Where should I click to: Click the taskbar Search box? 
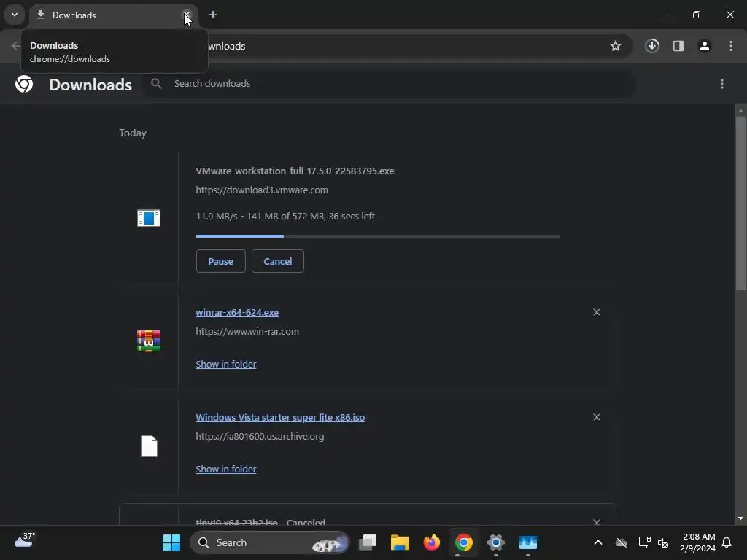point(270,542)
